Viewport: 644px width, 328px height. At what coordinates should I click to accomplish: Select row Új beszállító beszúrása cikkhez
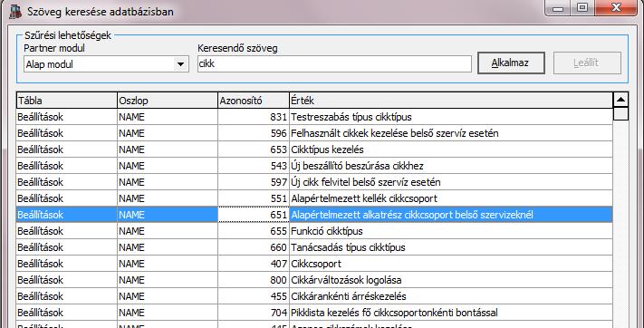314,166
